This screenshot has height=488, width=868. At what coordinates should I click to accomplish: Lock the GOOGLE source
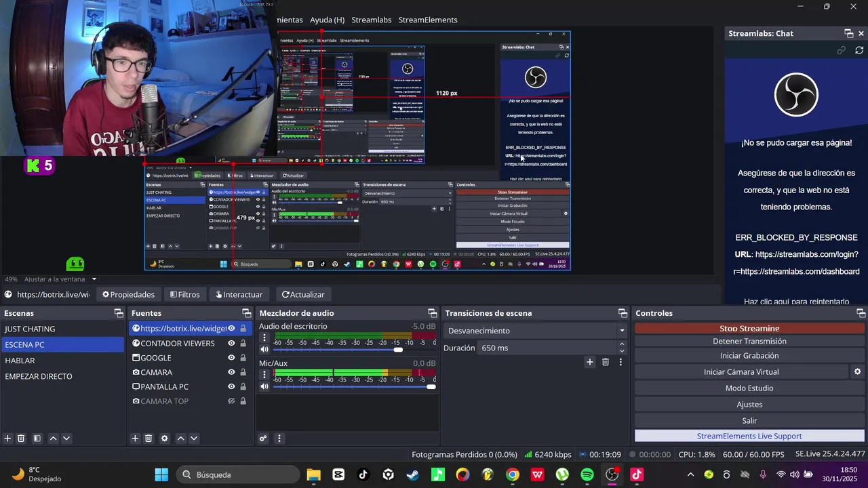[243, 357]
